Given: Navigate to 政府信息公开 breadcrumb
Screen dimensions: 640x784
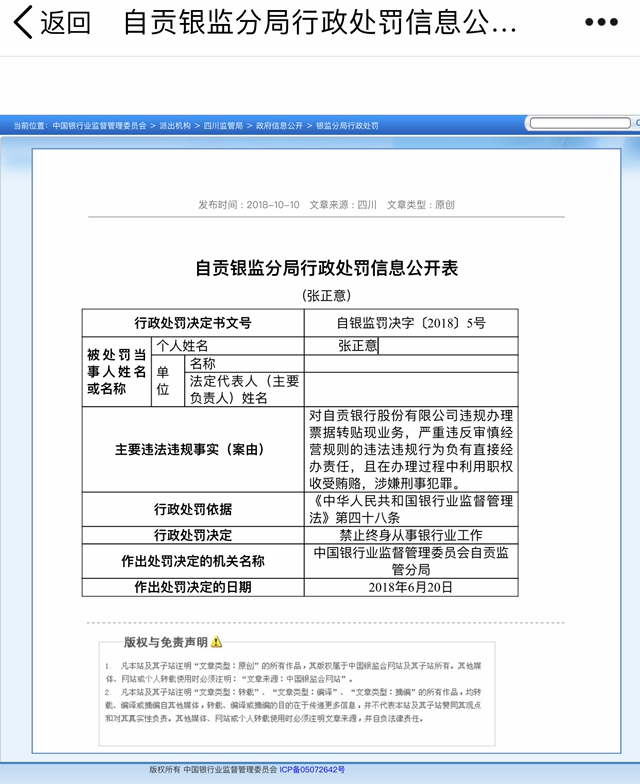Looking at the screenshot, I should pos(279,126).
